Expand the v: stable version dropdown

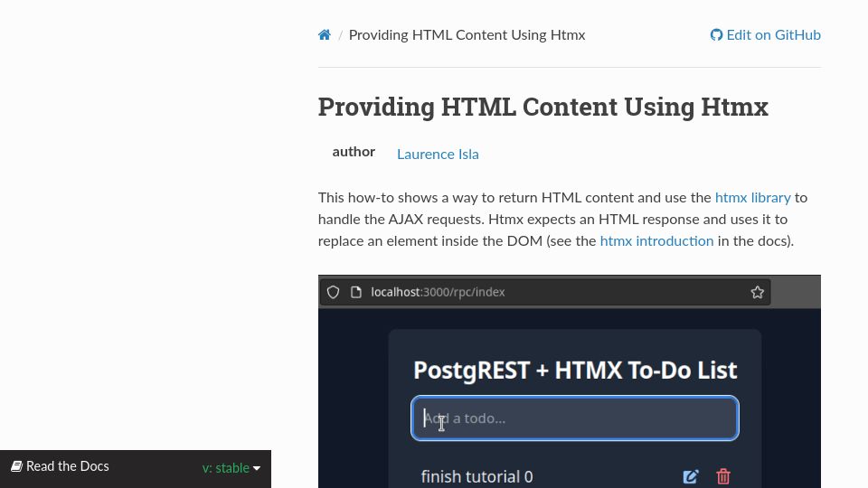[231, 468]
